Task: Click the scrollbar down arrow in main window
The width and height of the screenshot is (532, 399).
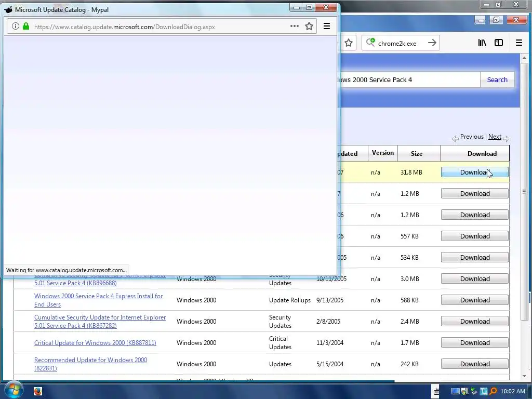Action: [525, 376]
